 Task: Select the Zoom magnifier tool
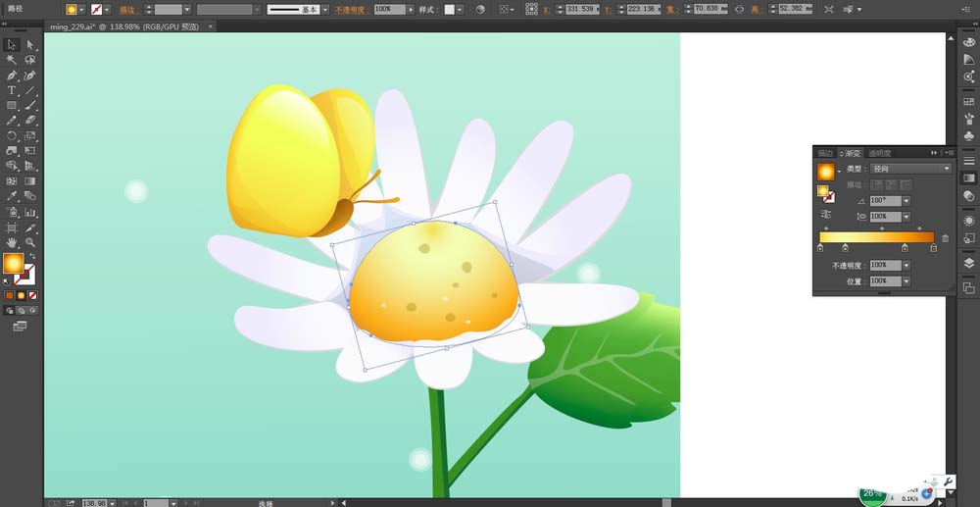[x=30, y=242]
